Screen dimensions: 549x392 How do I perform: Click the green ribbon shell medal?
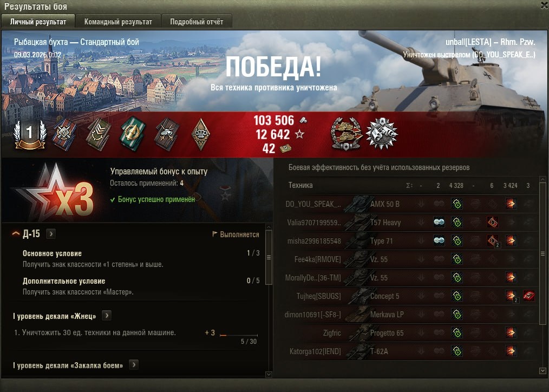132,134
